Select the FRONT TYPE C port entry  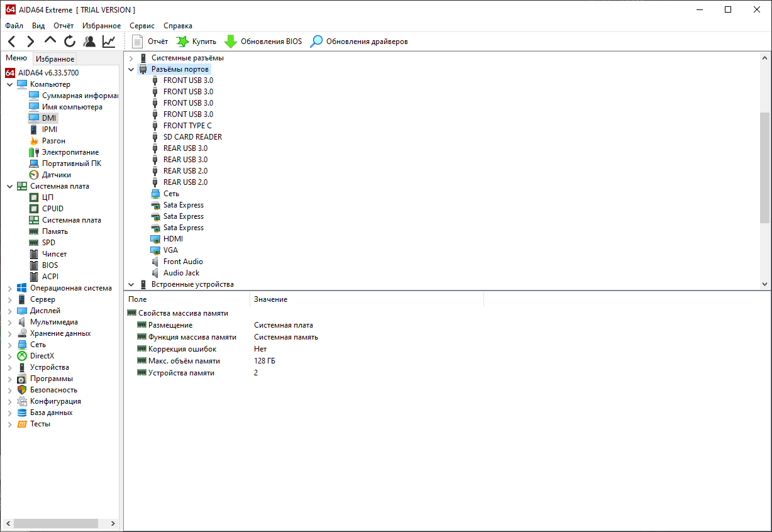(x=187, y=126)
